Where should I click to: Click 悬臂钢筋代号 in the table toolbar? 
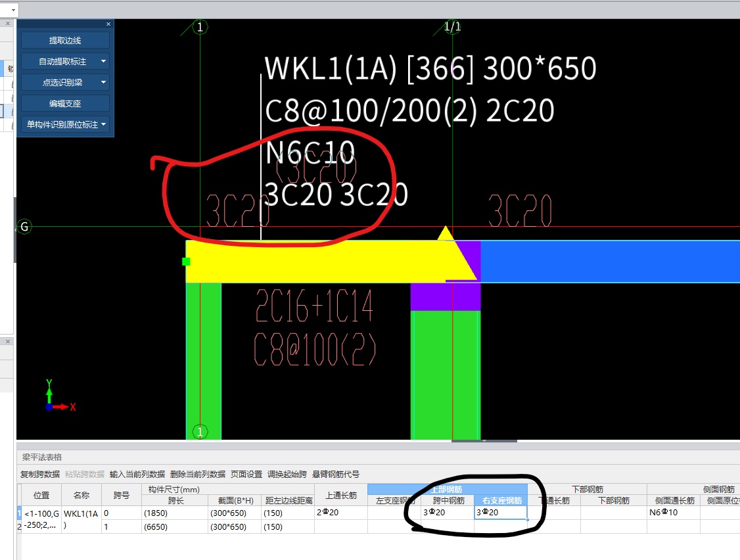[336, 474]
